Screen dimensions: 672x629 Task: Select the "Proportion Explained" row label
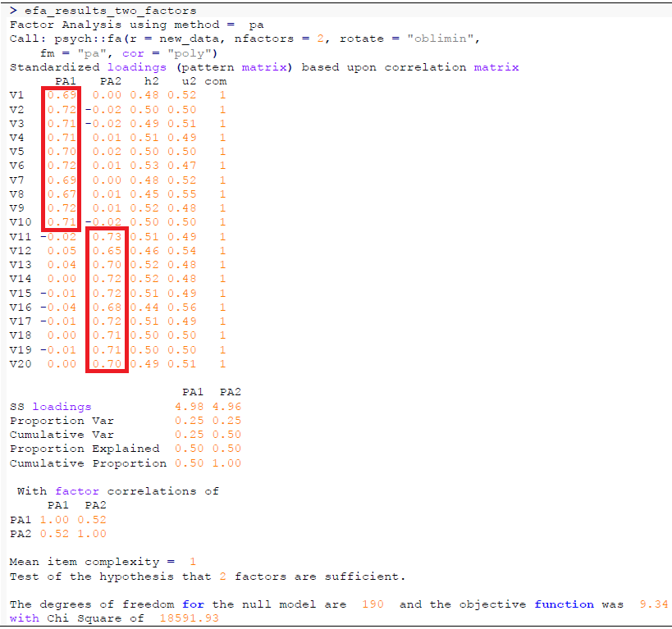click(x=85, y=449)
